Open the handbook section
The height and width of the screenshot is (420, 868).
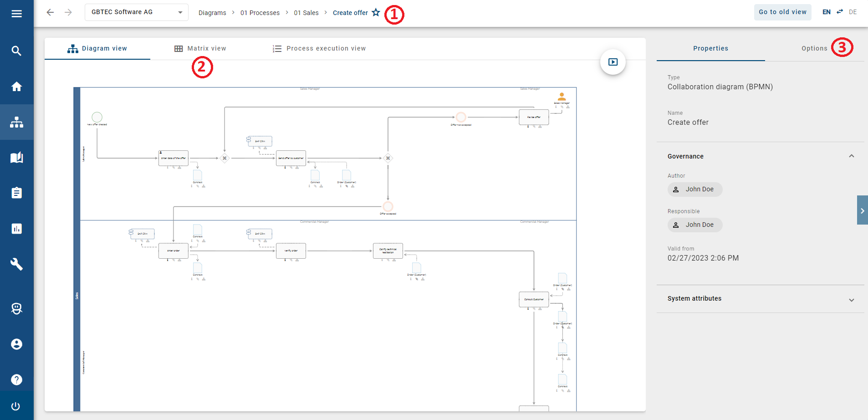coord(17,157)
